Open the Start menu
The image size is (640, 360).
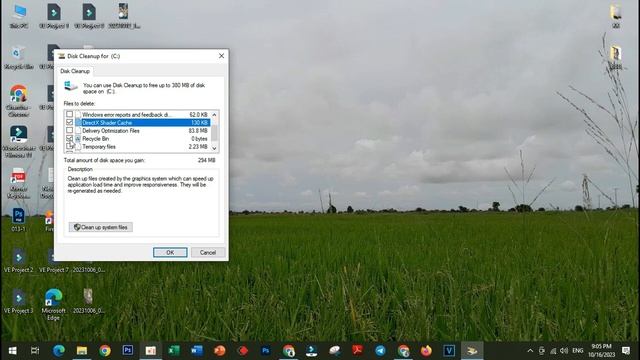pos(12,351)
